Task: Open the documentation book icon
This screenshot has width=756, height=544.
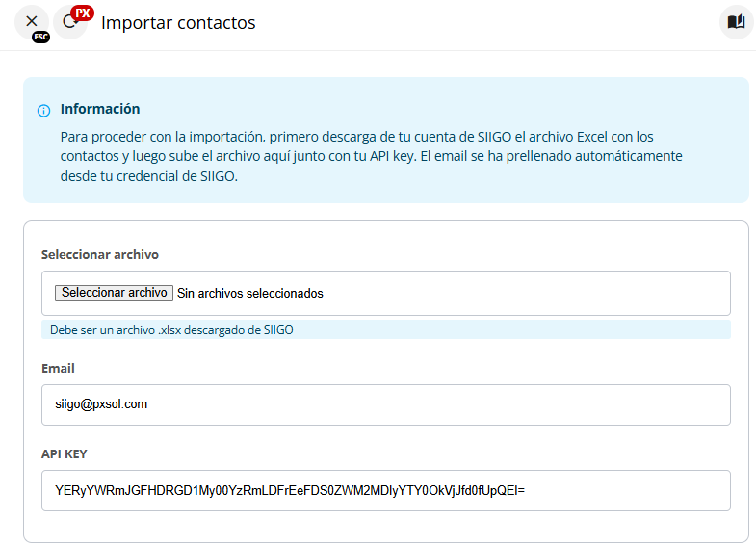Action: tap(736, 22)
